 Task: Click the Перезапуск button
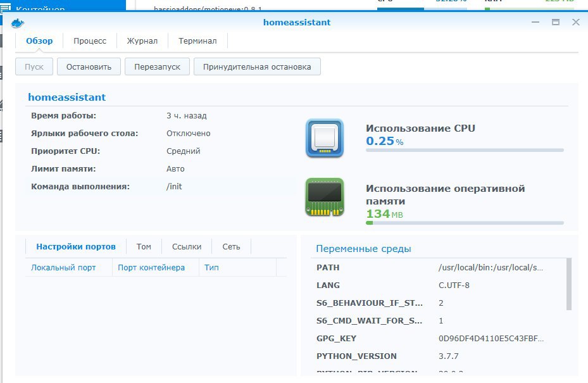point(157,66)
